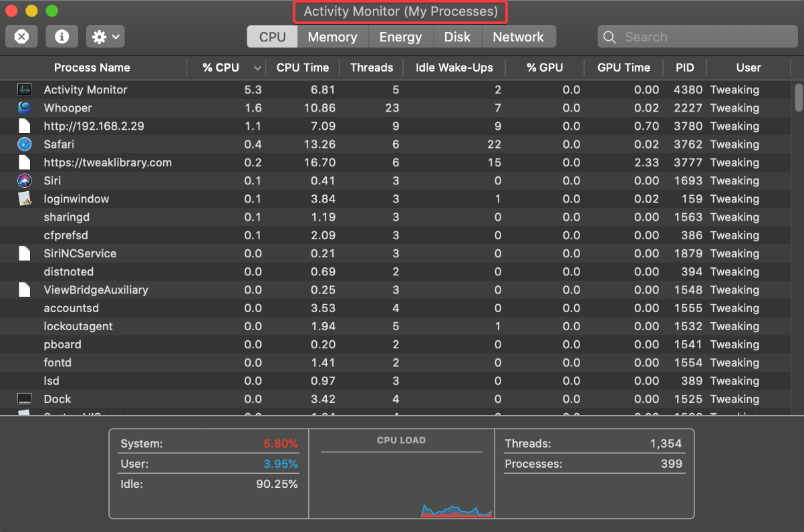
Task: Click the User 3.95% value
Action: 281,464
